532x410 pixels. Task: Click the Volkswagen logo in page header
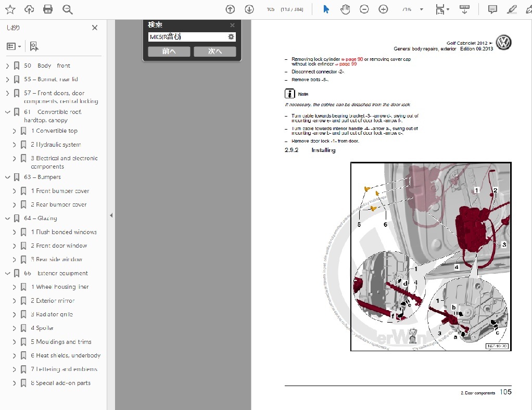(x=503, y=43)
